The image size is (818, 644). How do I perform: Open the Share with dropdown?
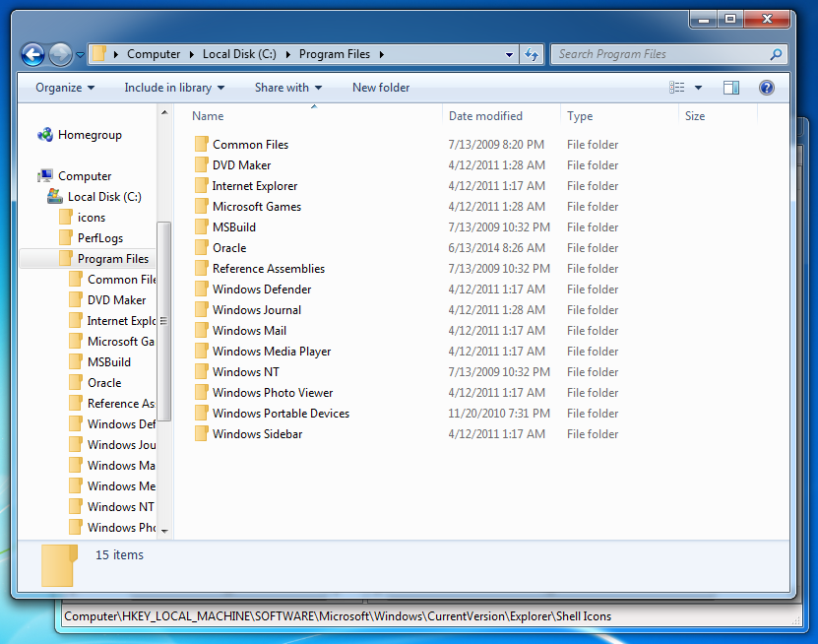pos(287,88)
